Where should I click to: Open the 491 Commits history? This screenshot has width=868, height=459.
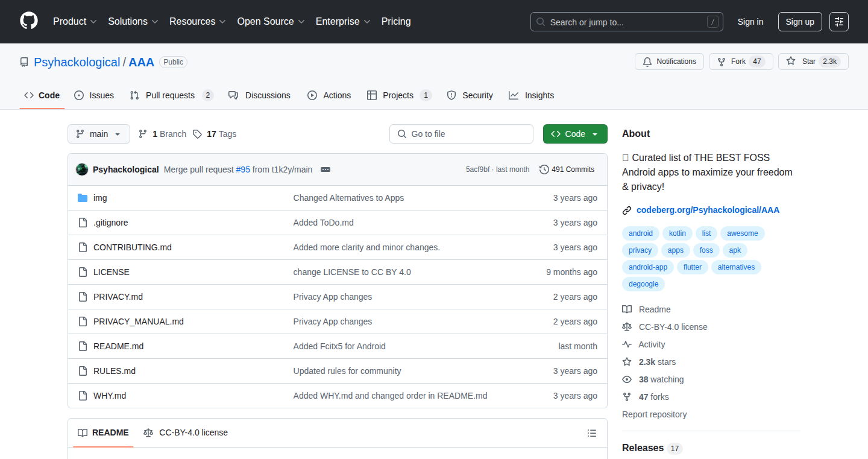[567, 169]
